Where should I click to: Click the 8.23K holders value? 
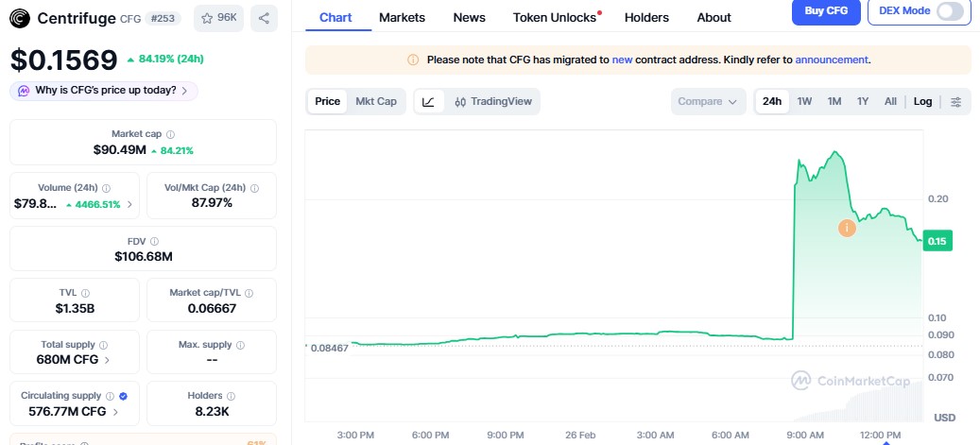[x=212, y=412]
